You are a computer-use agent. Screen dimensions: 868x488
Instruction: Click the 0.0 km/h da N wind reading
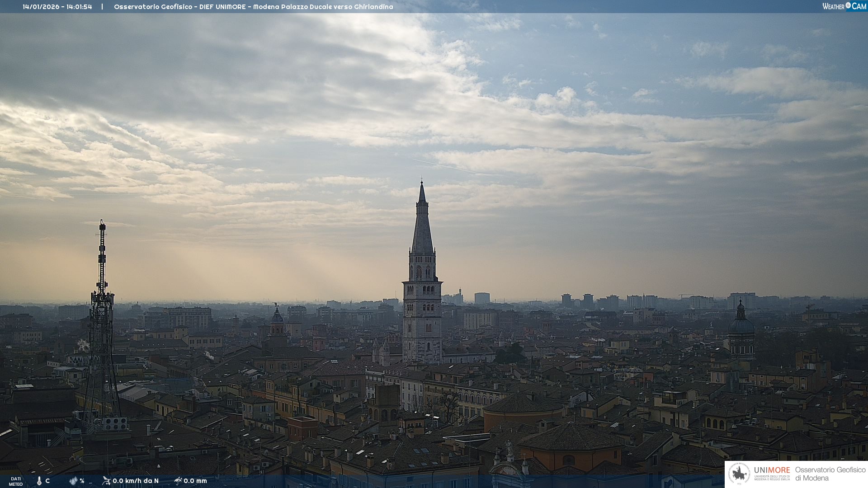(x=136, y=481)
